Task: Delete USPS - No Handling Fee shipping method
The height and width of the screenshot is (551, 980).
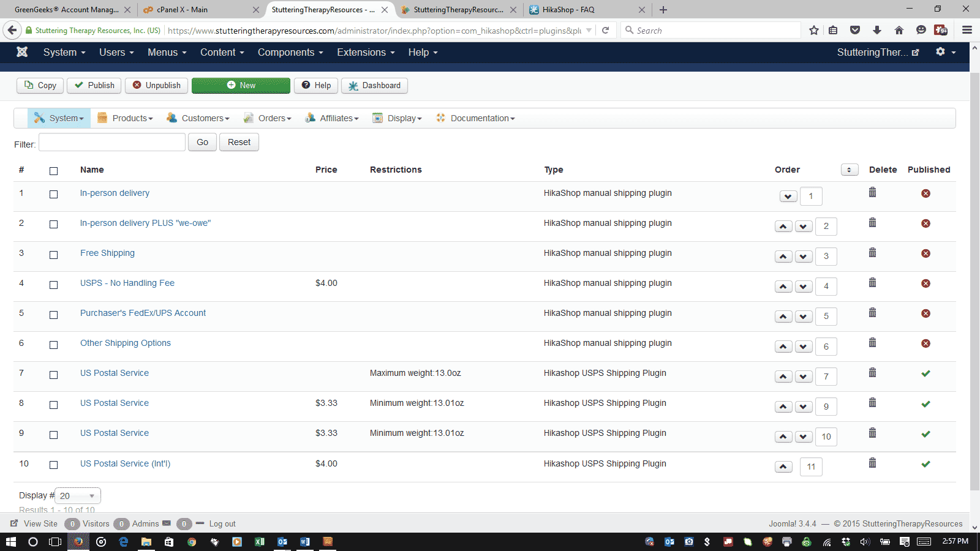Action: pos(872,282)
